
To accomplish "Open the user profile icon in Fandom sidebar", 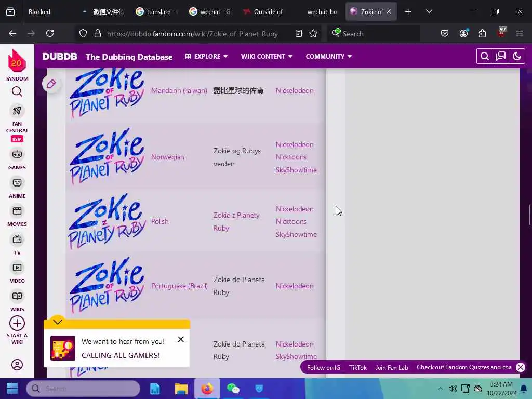I will pos(17,365).
